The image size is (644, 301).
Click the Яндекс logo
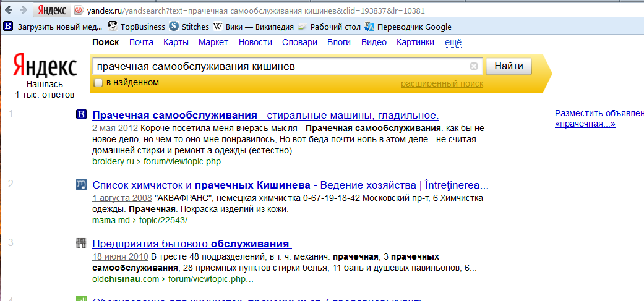tap(45, 65)
